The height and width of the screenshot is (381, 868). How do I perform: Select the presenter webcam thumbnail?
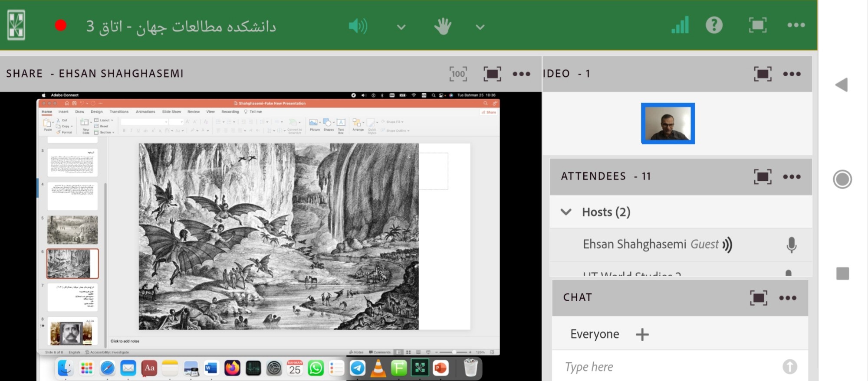click(667, 123)
